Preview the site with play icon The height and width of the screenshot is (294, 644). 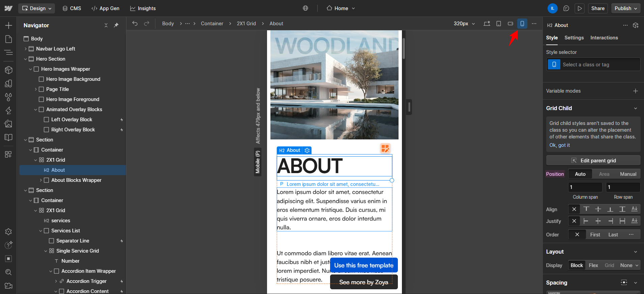[580, 8]
